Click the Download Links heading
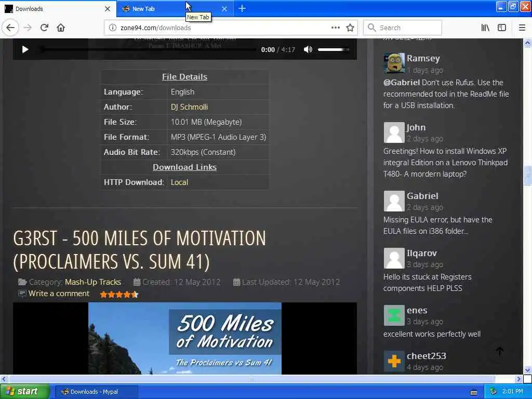Image resolution: width=532 pixels, height=399 pixels. (184, 167)
